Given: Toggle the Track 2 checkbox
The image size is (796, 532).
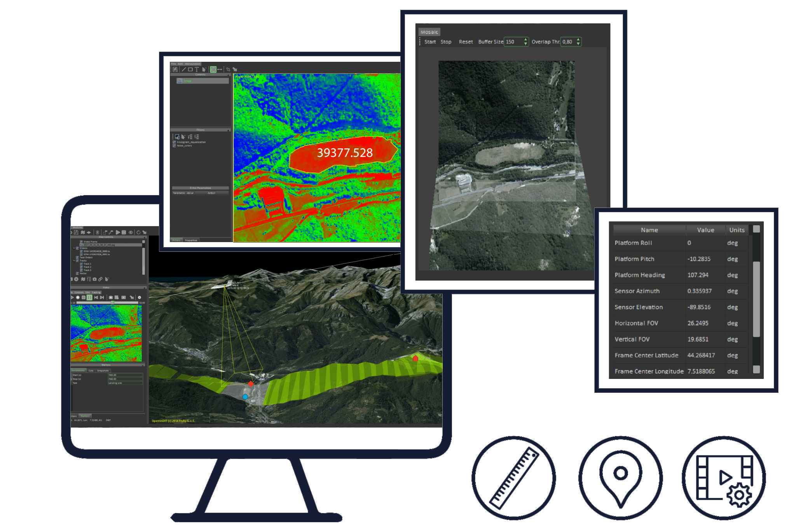Looking at the screenshot, I should 81,267.
